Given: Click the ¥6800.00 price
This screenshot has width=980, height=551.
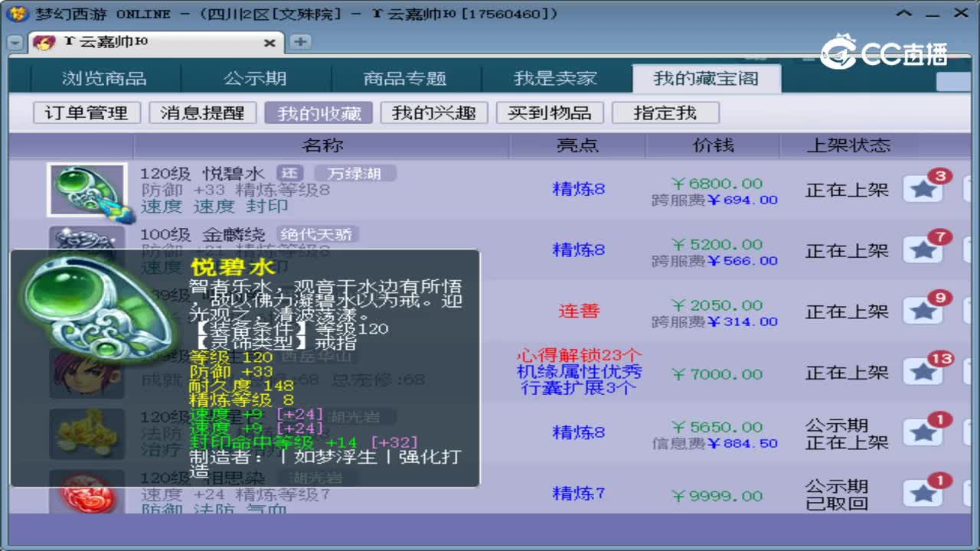Looking at the screenshot, I should click(717, 184).
